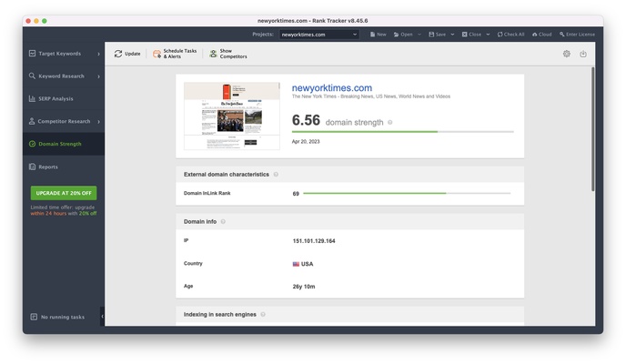The width and height of the screenshot is (626, 364).
Task: Click the Domain InLink Rank bar
Action: [x=407, y=193]
